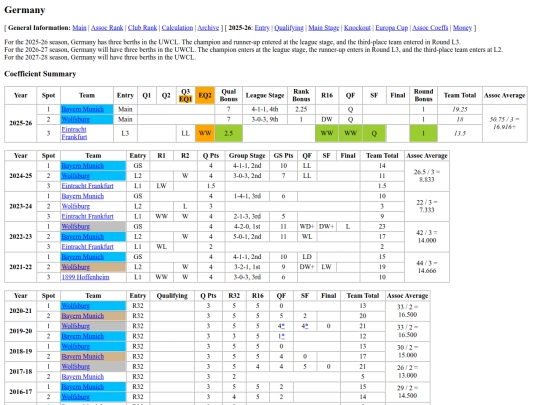The image size is (540, 405).
Task: Open Bayern Munich link in 2025-26 row
Action: point(83,109)
